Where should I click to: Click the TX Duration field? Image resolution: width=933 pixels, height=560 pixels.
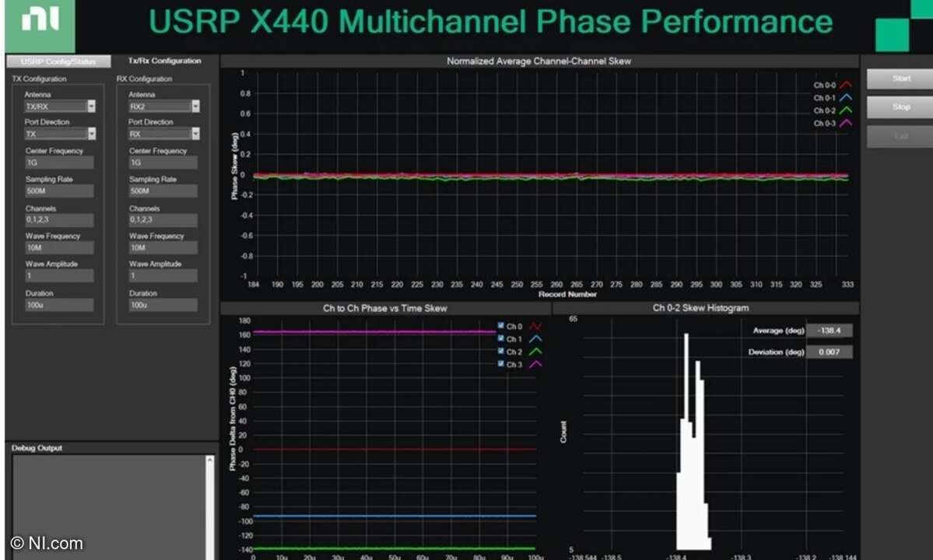59,304
